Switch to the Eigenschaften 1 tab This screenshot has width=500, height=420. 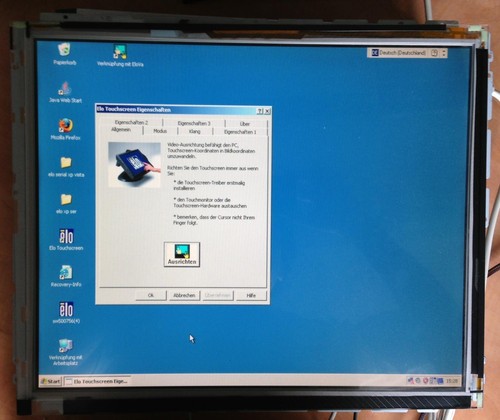240,132
